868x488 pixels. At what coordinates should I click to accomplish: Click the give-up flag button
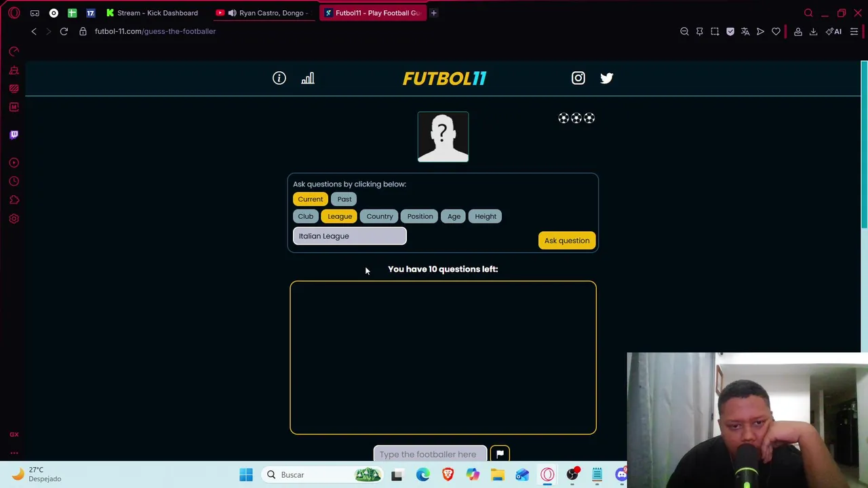point(500,454)
